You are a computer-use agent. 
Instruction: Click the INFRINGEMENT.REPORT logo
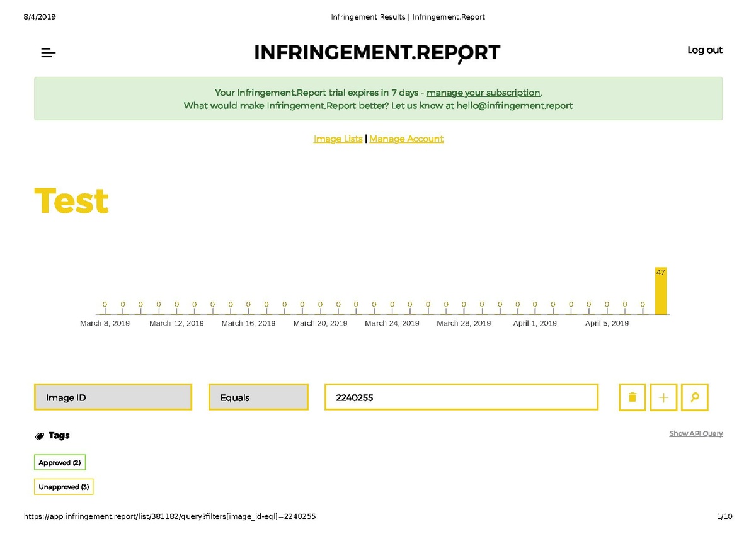(x=376, y=52)
